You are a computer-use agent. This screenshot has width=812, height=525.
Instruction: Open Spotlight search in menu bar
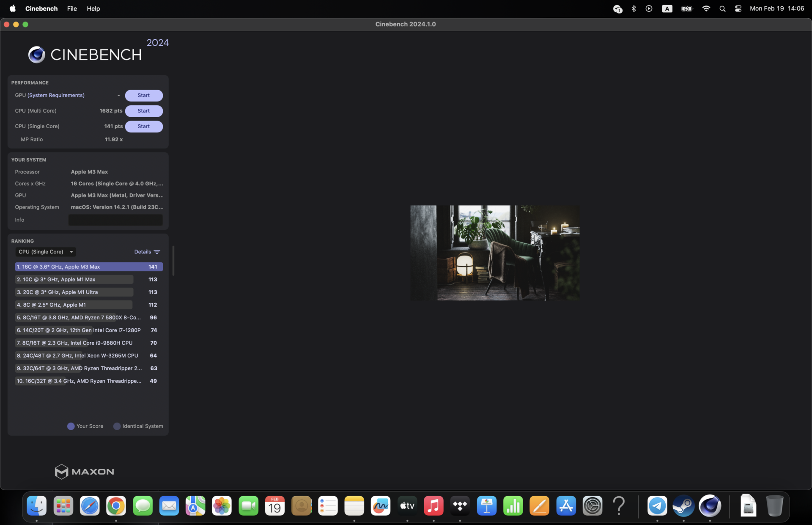point(722,8)
